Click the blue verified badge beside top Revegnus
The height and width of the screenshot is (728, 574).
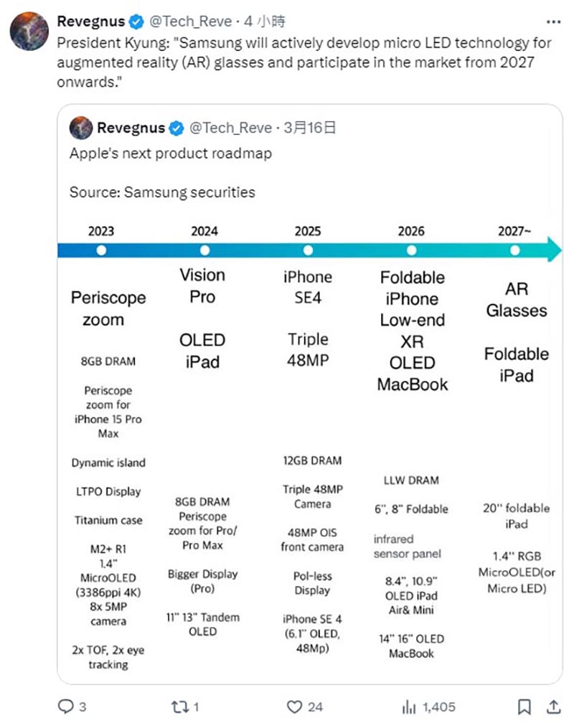click(136, 22)
